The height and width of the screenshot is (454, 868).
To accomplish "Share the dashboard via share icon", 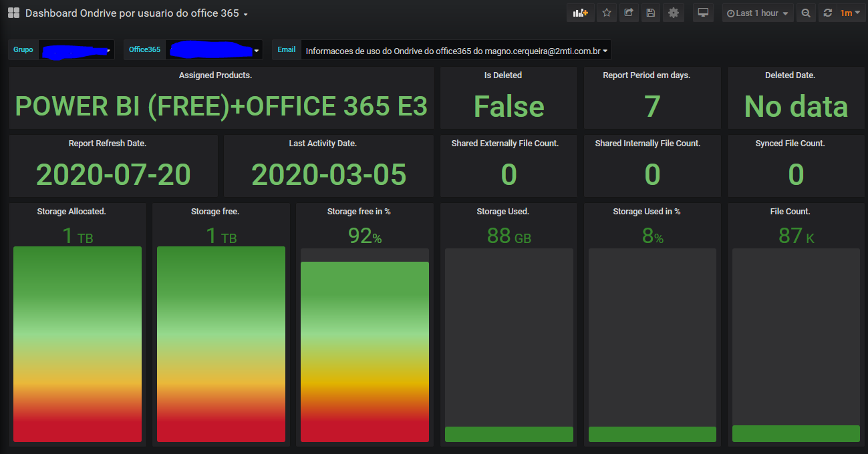I will tap(629, 13).
